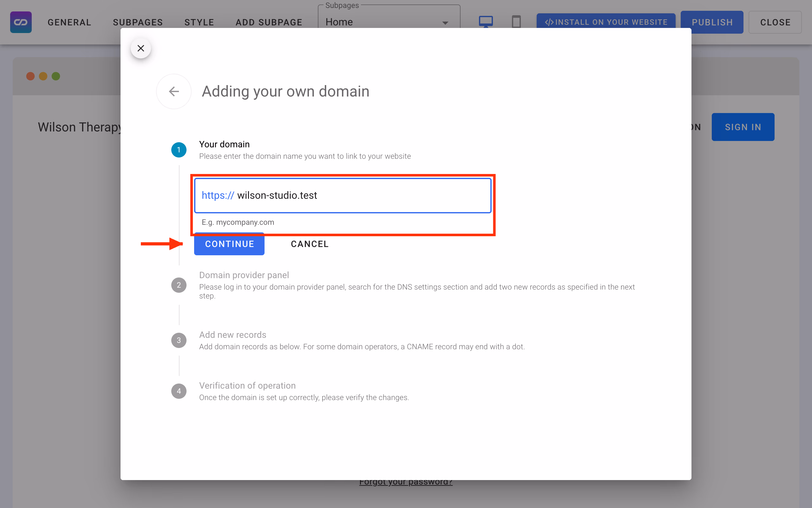
Task: Click the app logo icon in the top bar
Action: coord(21,22)
